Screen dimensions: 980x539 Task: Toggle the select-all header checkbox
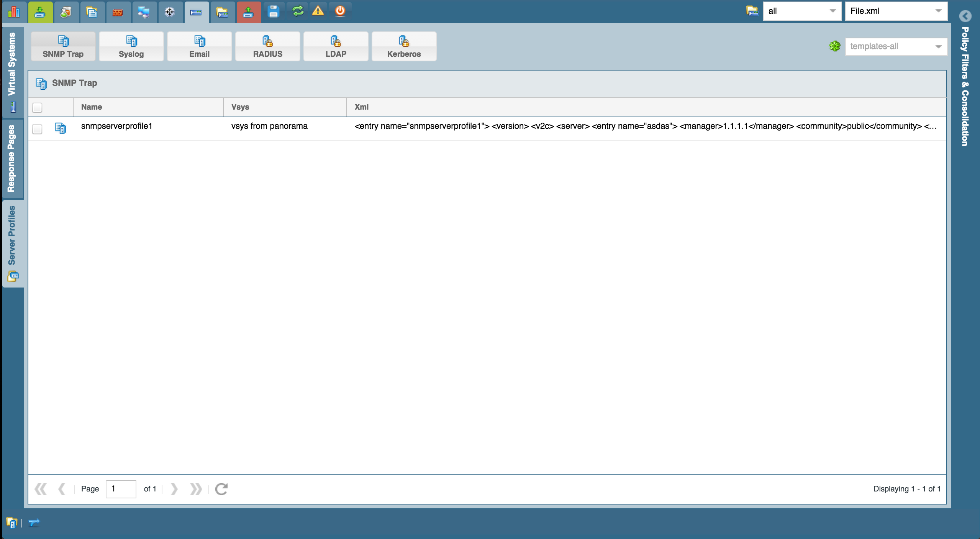[x=37, y=108]
